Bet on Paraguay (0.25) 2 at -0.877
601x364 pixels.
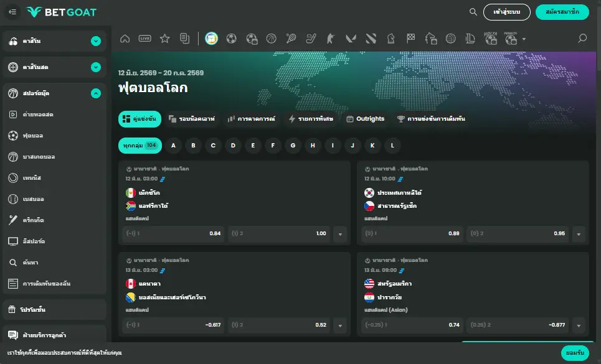tap(518, 325)
